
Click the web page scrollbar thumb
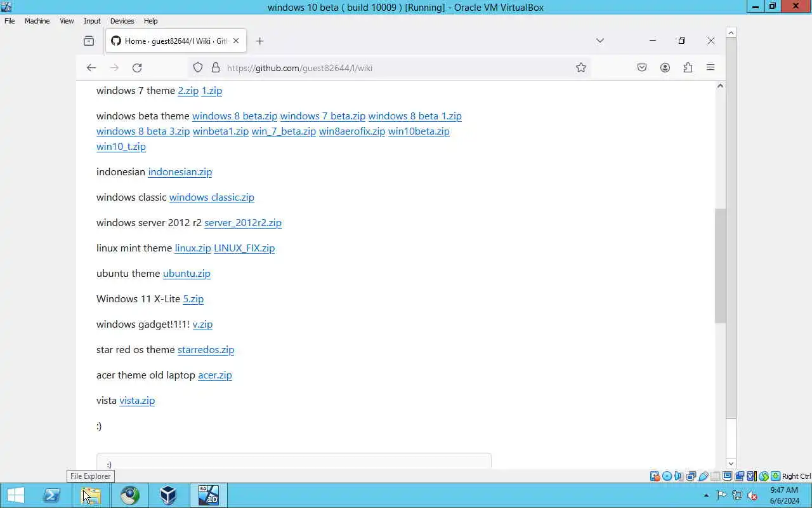[x=720, y=265]
